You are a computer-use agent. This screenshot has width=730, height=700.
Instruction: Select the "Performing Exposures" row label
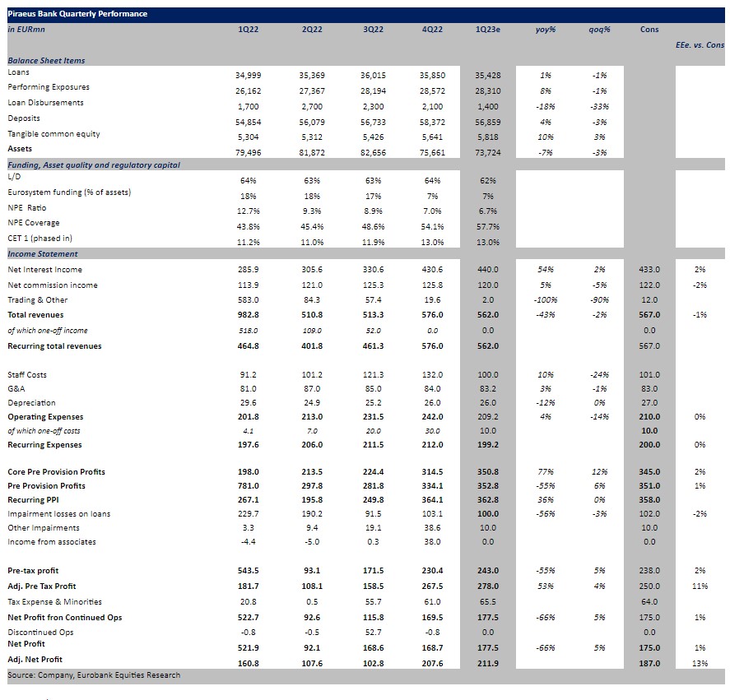pos(49,87)
